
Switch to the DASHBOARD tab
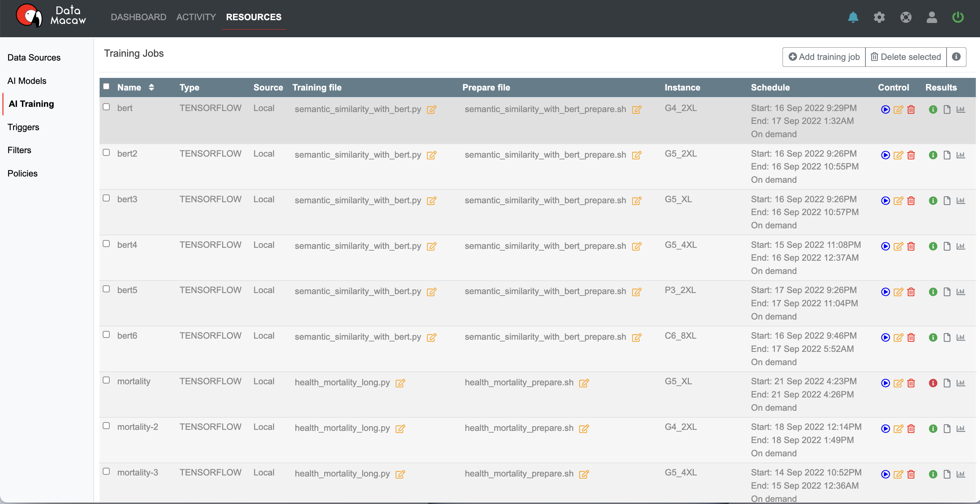139,17
